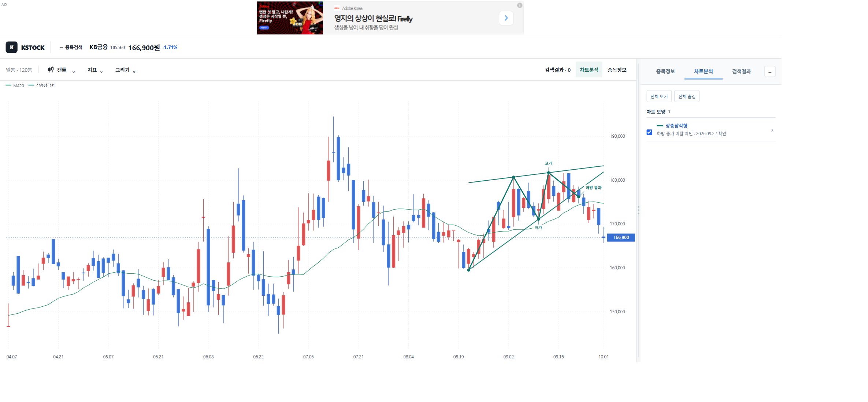The width and height of the screenshot is (868, 402).
Task: Click the Adobe Firefly ad banner image
Action: (290, 18)
